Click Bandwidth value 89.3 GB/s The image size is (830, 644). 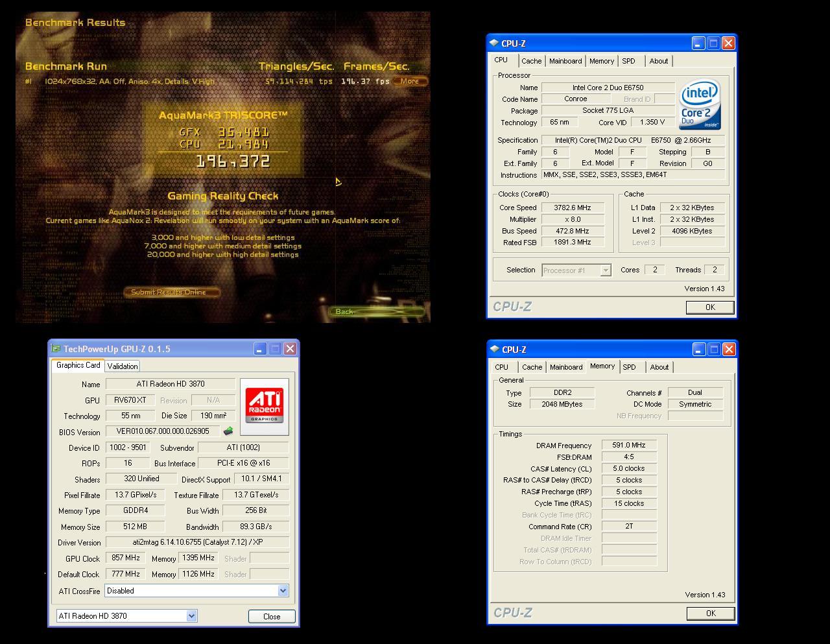click(255, 527)
